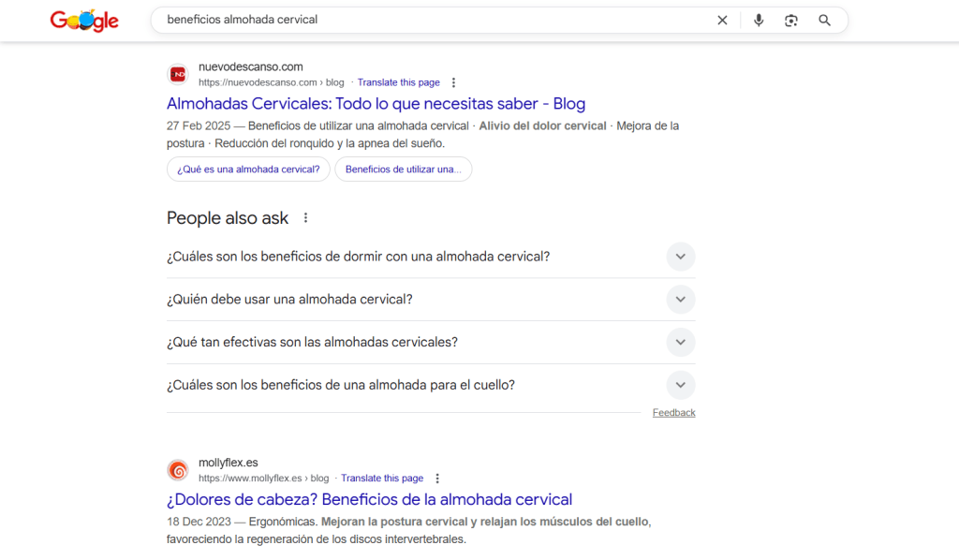Expand question about benefits of sleeping with cervical pillow
The height and width of the screenshot is (560, 959).
coord(681,257)
